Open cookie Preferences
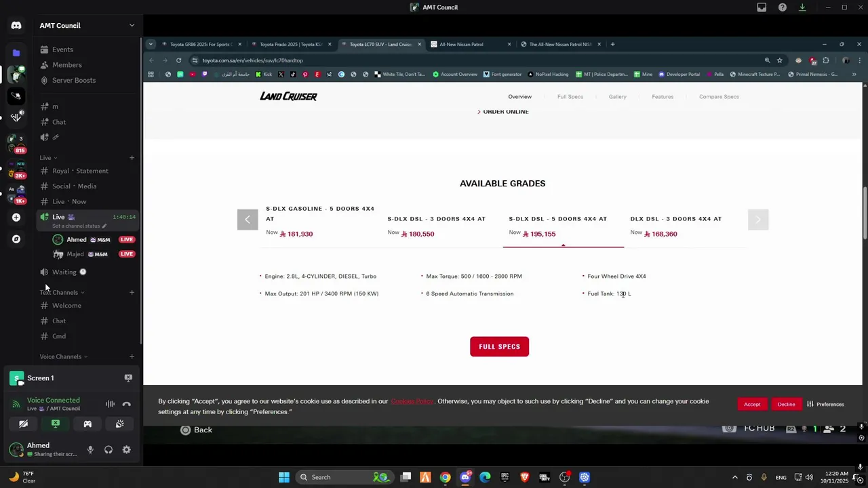Image resolution: width=868 pixels, height=488 pixels. (825, 405)
